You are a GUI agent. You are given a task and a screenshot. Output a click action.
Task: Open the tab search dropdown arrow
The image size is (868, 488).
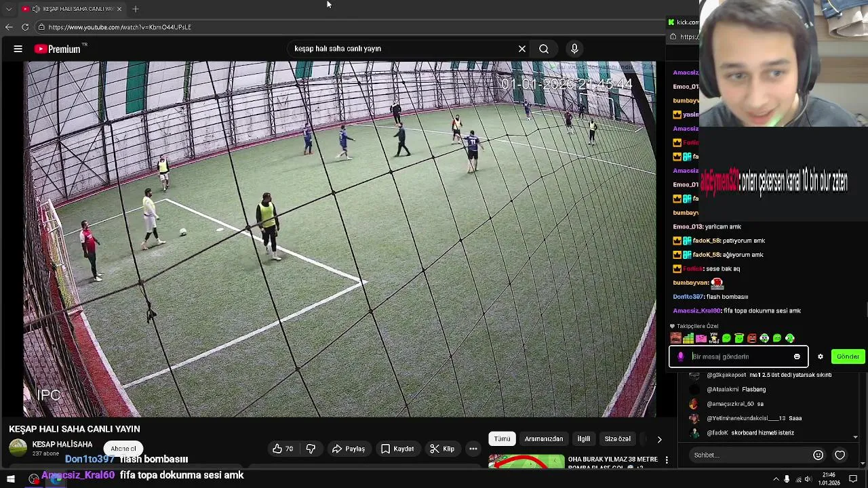click(x=9, y=9)
